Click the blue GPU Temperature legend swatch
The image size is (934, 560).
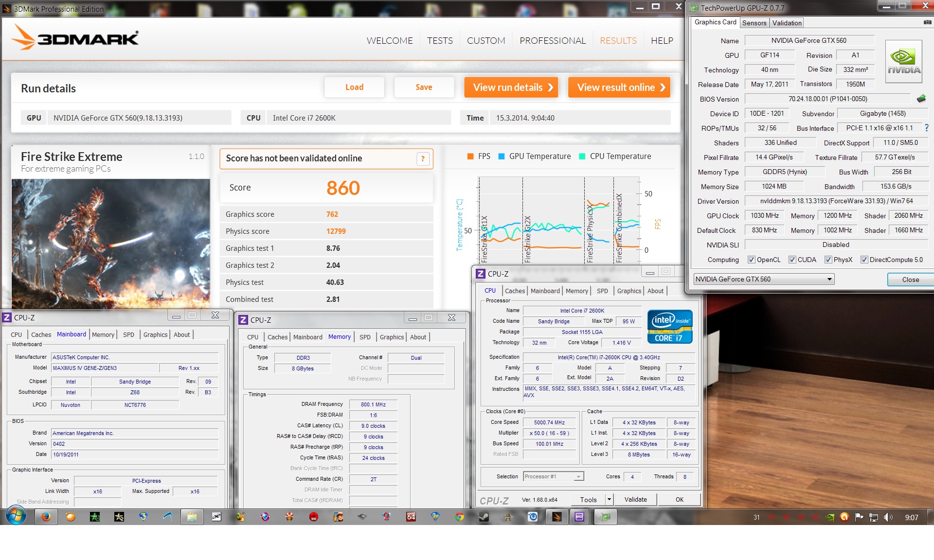(x=502, y=156)
